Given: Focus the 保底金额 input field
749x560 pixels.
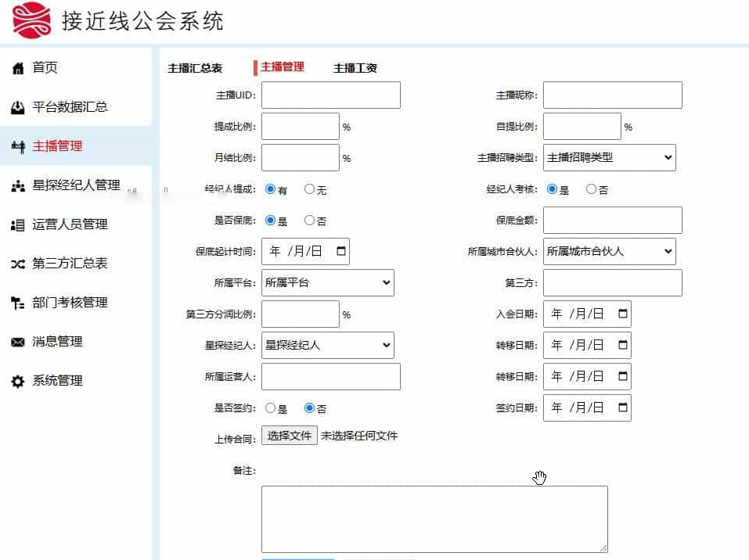Looking at the screenshot, I should [613, 220].
